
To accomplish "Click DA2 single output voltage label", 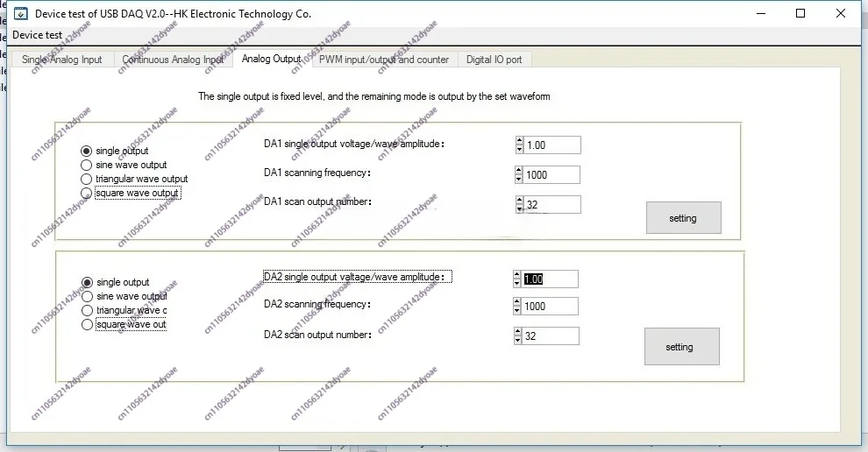I will [x=357, y=277].
